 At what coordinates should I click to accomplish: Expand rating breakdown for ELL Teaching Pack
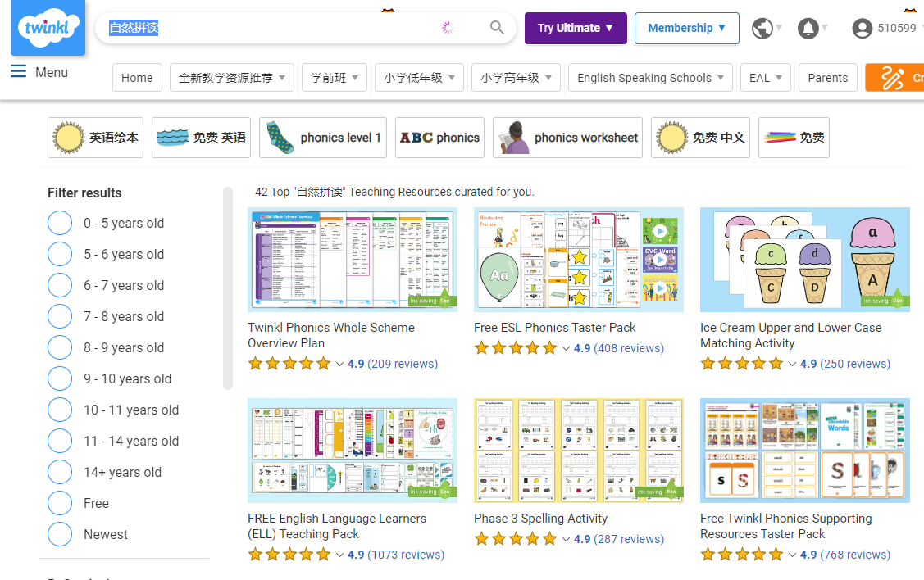coord(339,555)
